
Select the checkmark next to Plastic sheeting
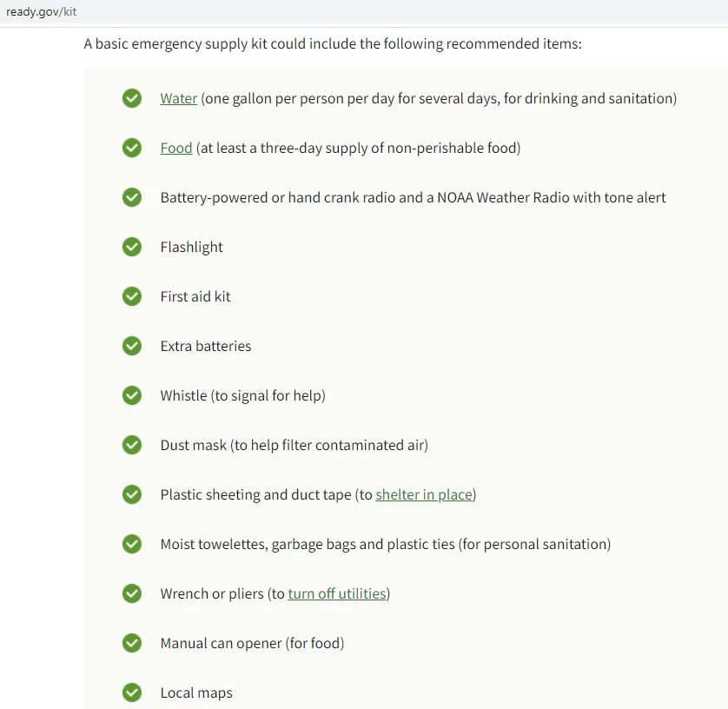pyautogui.click(x=132, y=494)
